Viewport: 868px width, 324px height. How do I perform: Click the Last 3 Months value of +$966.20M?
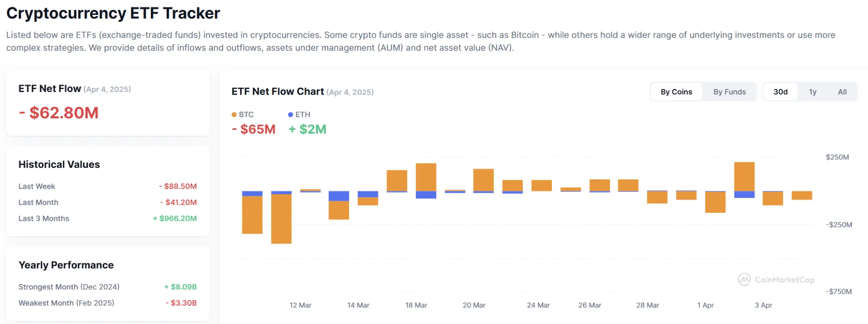click(x=175, y=218)
